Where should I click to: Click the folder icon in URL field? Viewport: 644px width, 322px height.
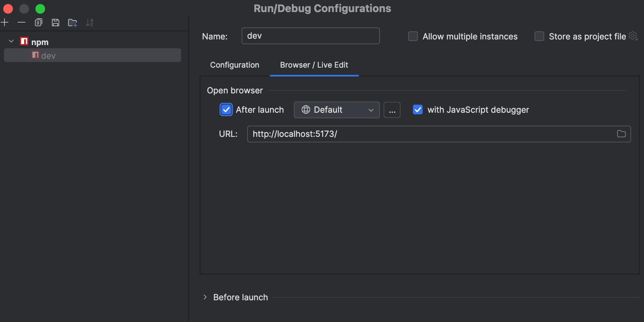[x=621, y=134]
